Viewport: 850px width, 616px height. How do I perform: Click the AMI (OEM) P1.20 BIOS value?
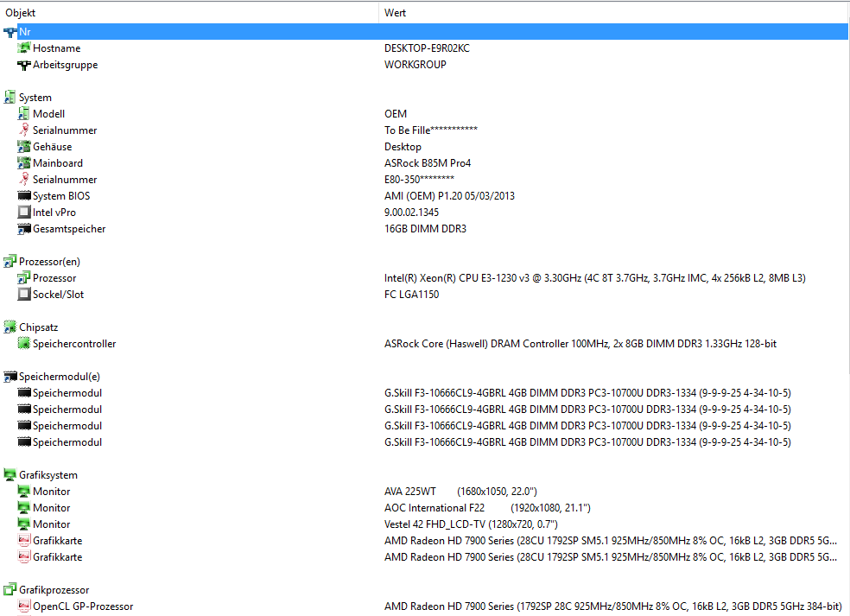(449, 196)
